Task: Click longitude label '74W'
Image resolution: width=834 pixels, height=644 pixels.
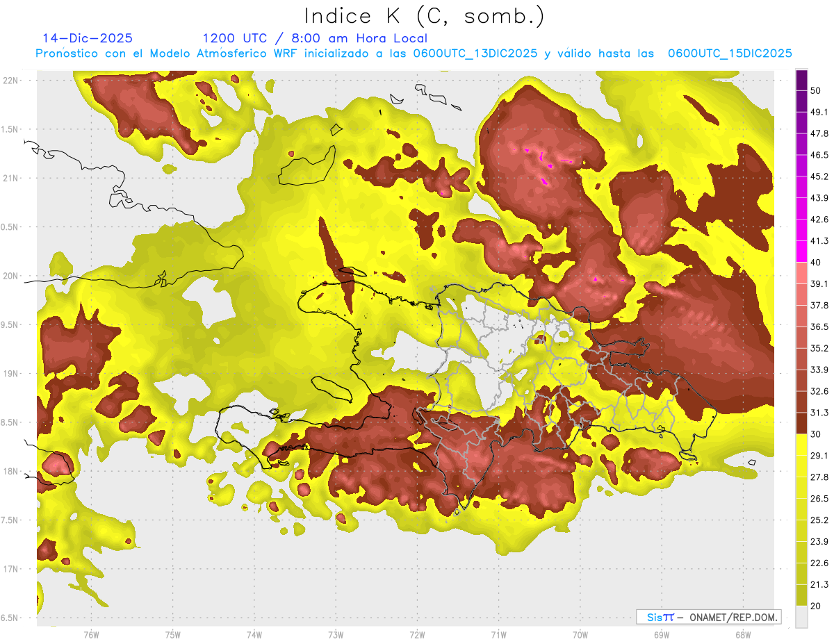Action: tap(254, 634)
